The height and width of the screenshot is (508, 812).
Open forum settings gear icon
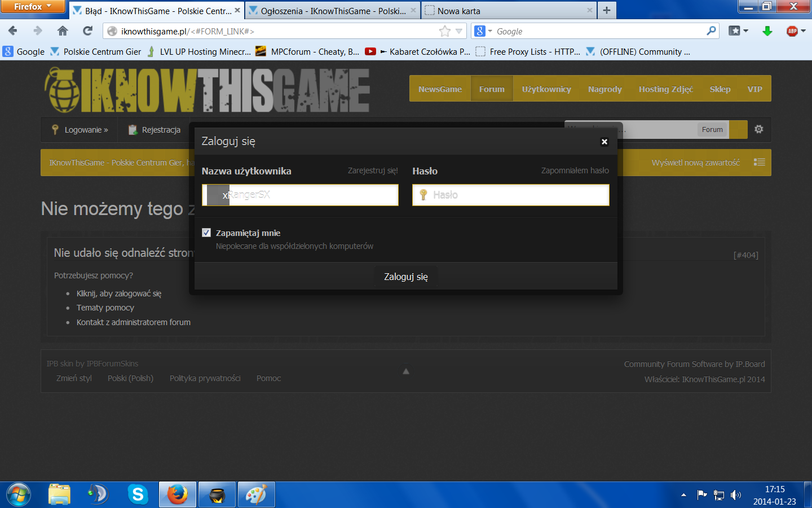(759, 129)
